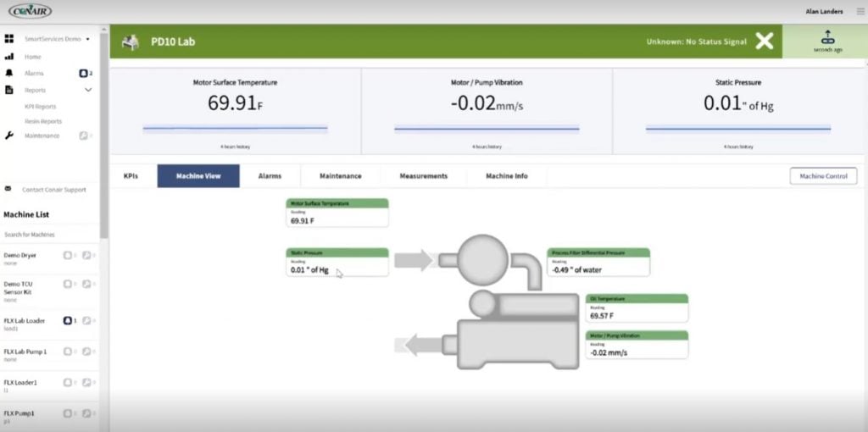This screenshot has height=432, width=868.
Task: Click the Conair logo
Action: pos(31,11)
